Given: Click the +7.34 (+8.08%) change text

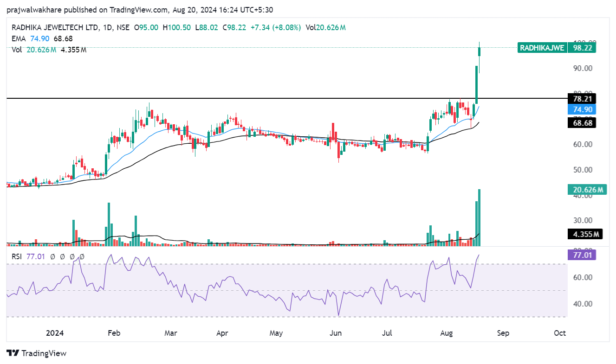Looking at the screenshot, I should coord(276,28).
